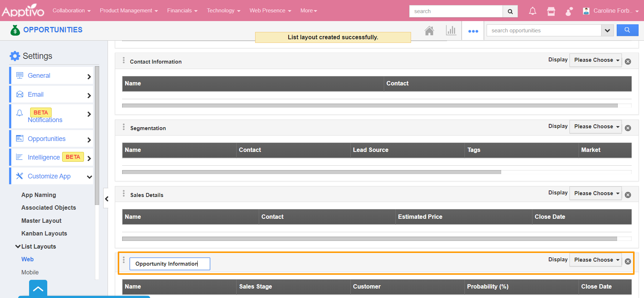Click the Opportunity Information name field
The width and height of the screenshot is (644, 298).
click(170, 264)
